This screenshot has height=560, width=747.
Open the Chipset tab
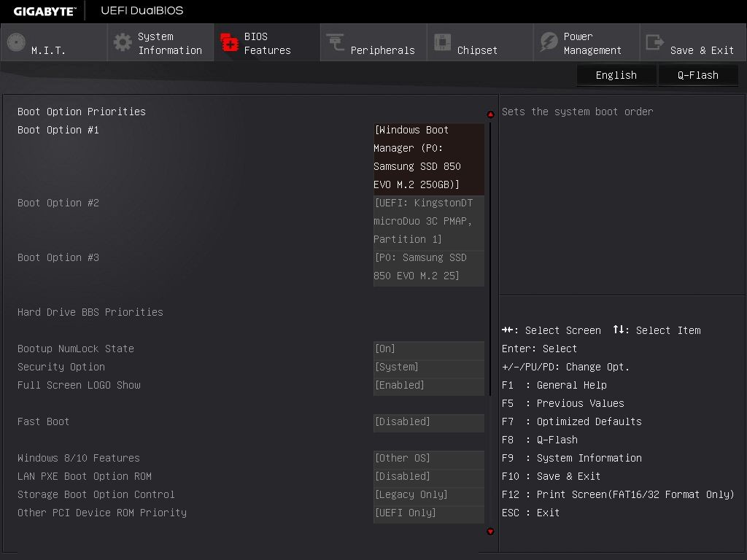click(x=480, y=42)
